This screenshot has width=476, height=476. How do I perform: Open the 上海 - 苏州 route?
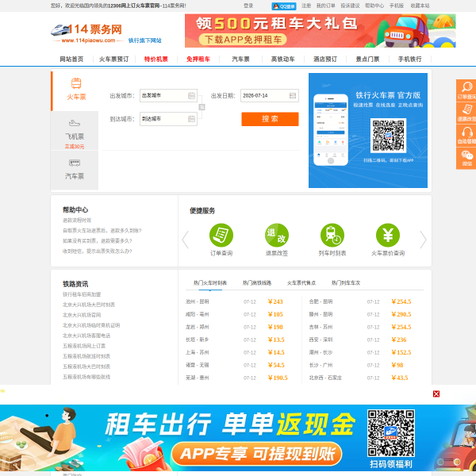(x=198, y=352)
